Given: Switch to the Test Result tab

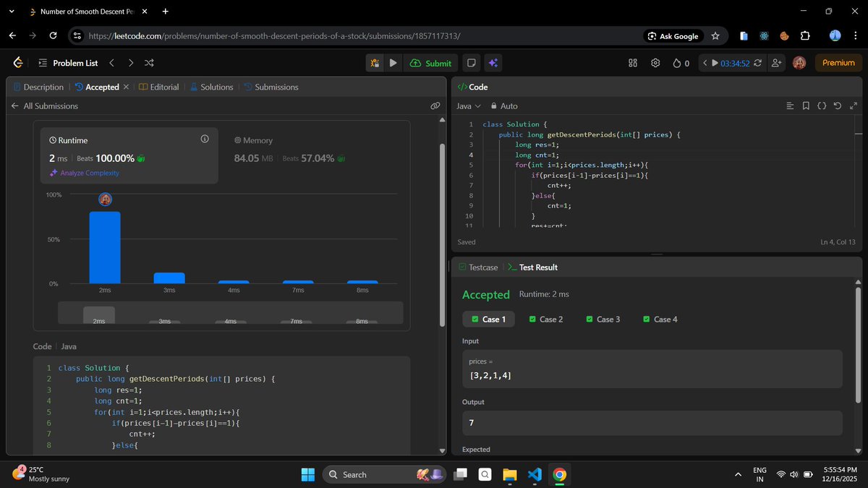Looking at the screenshot, I should click(532, 267).
